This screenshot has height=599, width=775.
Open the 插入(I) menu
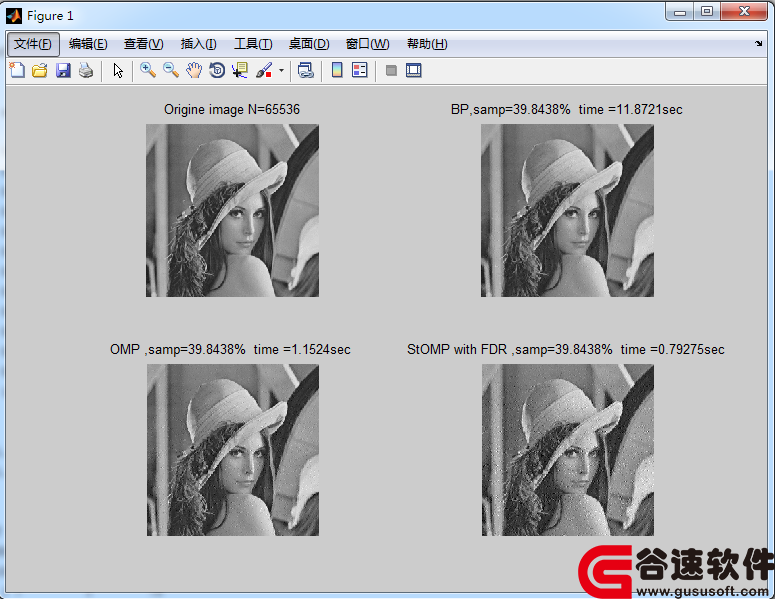(199, 44)
